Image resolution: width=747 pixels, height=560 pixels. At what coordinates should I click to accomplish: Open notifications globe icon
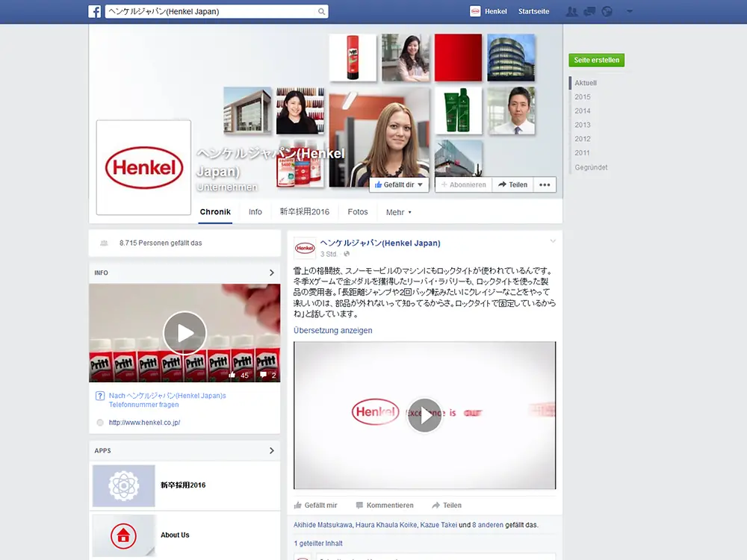(x=607, y=11)
